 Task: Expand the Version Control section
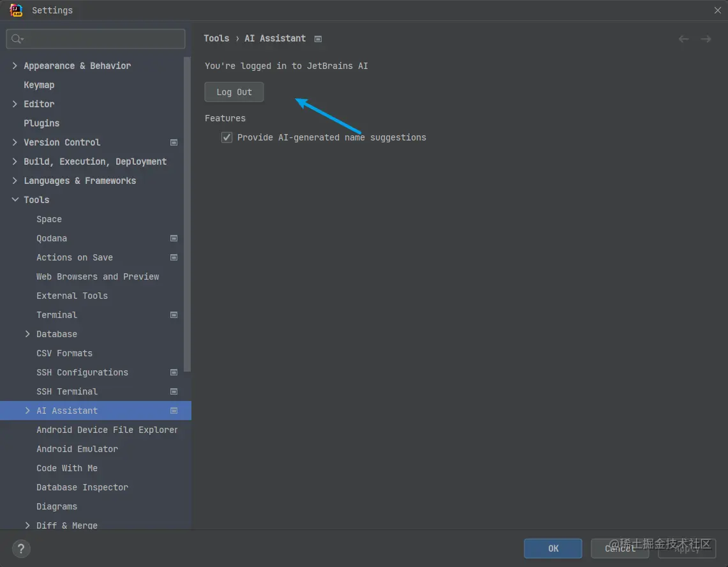click(x=15, y=142)
